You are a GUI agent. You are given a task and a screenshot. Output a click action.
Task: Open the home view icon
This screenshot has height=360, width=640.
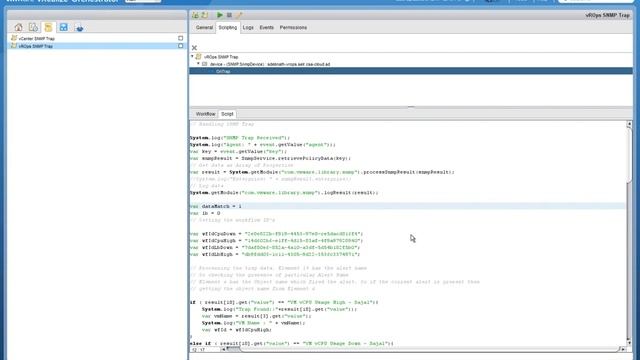(x=18, y=27)
